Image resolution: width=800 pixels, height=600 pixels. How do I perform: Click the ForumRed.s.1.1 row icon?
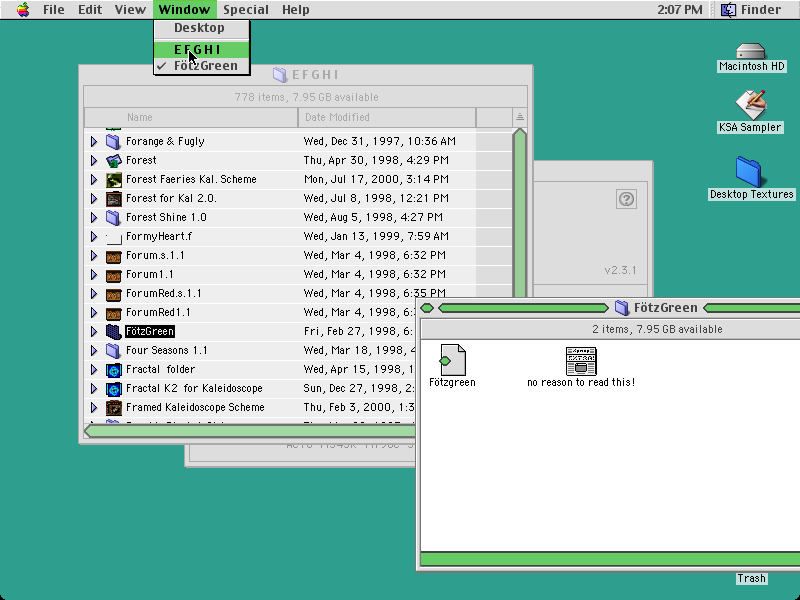(x=113, y=294)
